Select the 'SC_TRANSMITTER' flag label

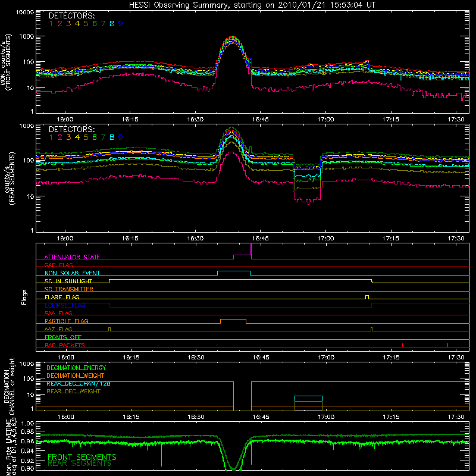69,289
